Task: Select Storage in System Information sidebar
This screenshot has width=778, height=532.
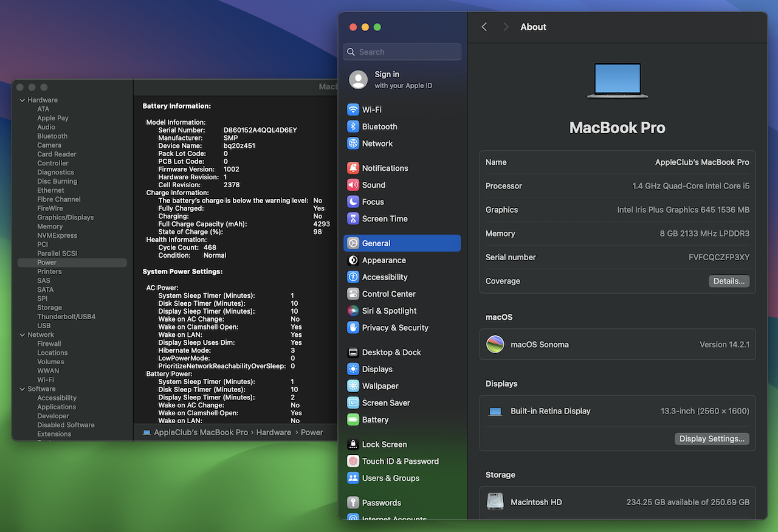Action: pos(49,308)
